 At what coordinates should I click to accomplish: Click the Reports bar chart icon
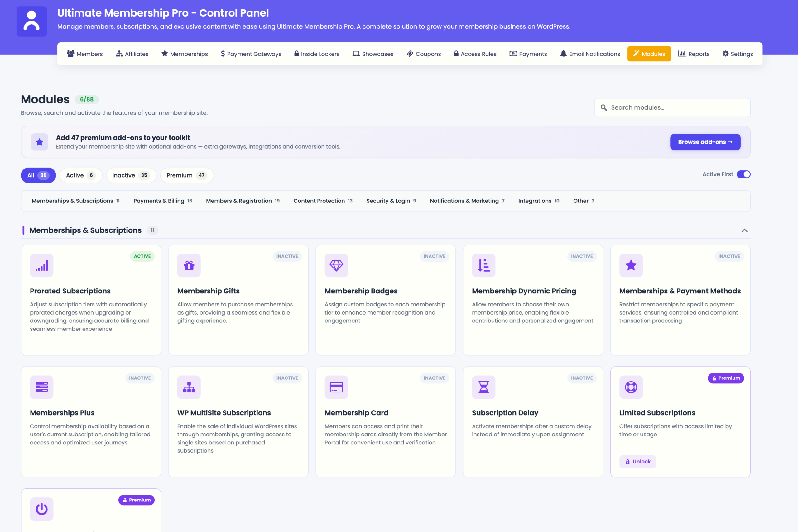tap(682, 54)
